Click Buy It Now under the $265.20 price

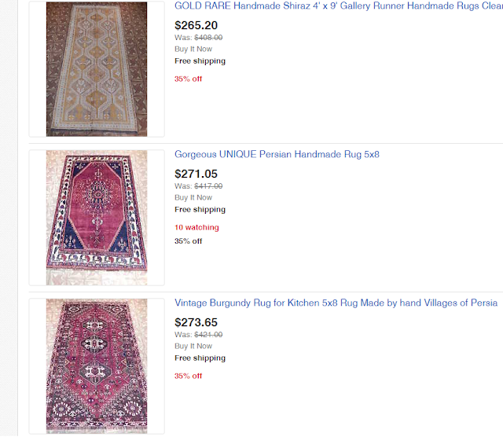(x=193, y=49)
